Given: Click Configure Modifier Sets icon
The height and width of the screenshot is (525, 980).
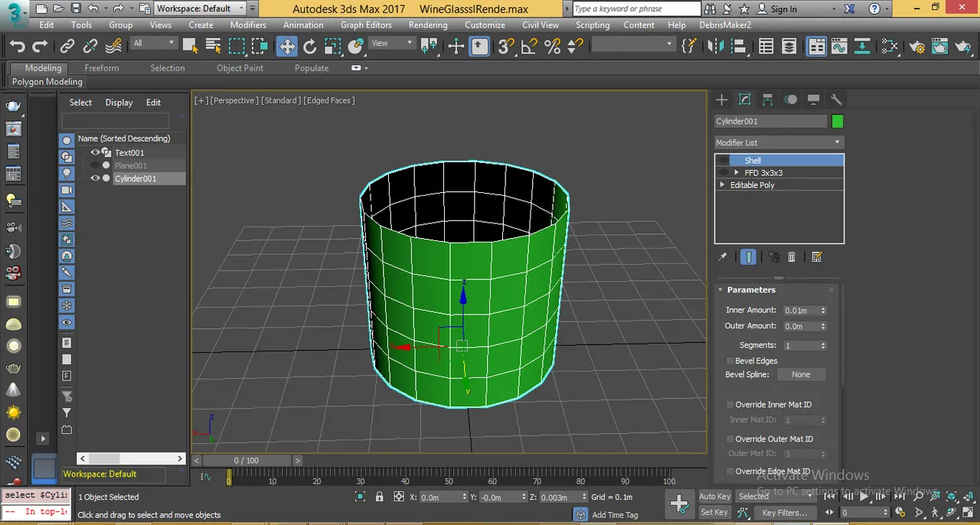Looking at the screenshot, I should click(816, 257).
